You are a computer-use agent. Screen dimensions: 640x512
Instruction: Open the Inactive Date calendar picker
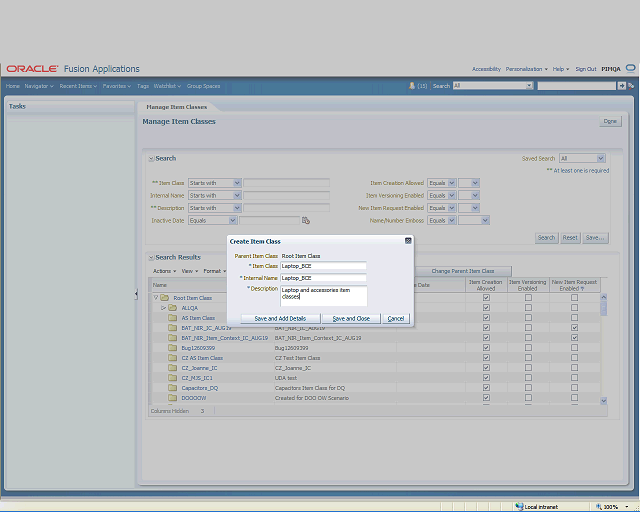[x=306, y=220]
